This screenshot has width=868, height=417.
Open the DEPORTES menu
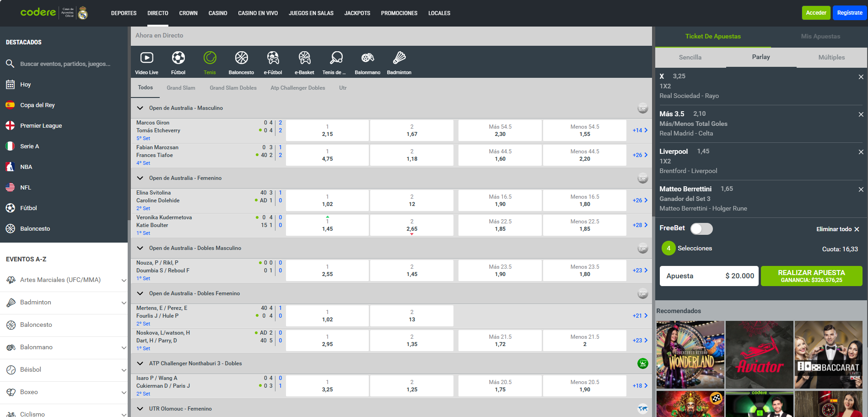(x=124, y=13)
